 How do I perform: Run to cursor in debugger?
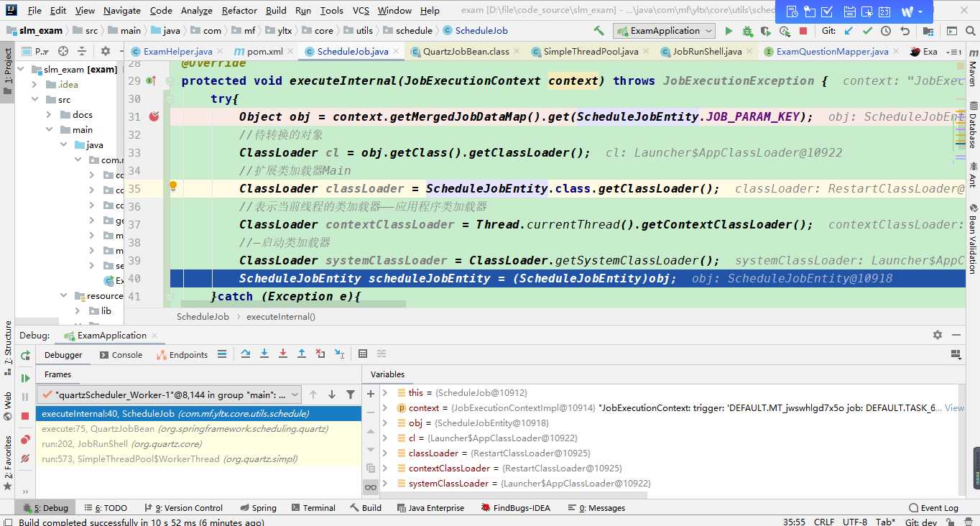[339, 354]
